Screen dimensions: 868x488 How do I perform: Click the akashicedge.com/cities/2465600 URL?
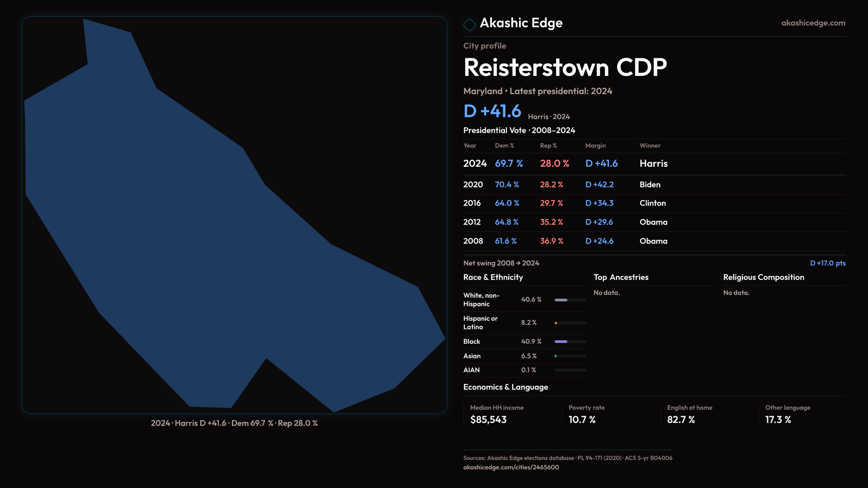click(511, 467)
